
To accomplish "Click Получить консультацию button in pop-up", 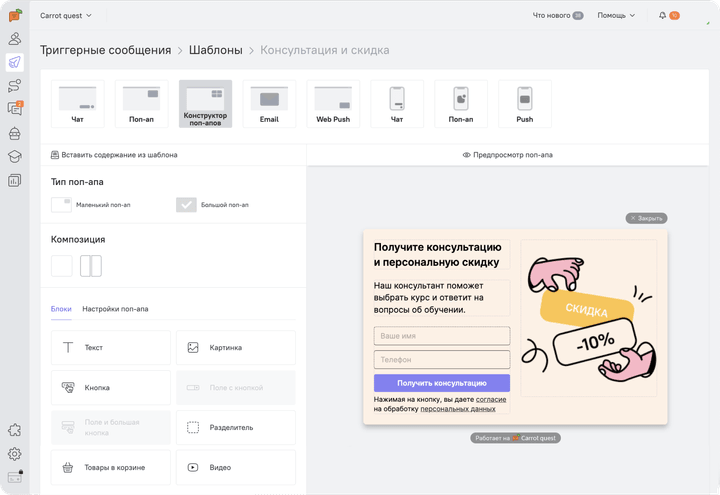I will (442, 383).
